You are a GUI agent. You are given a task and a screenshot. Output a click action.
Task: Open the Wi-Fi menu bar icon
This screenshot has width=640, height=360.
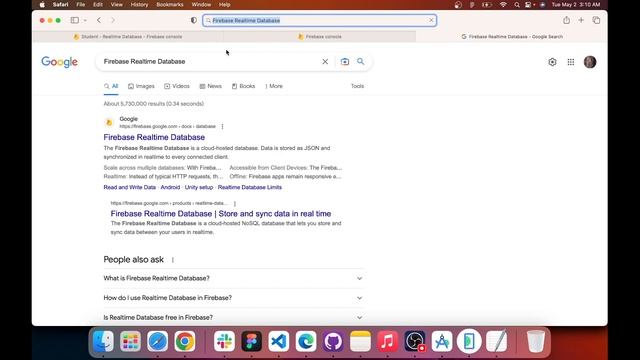pyautogui.click(x=503, y=4)
